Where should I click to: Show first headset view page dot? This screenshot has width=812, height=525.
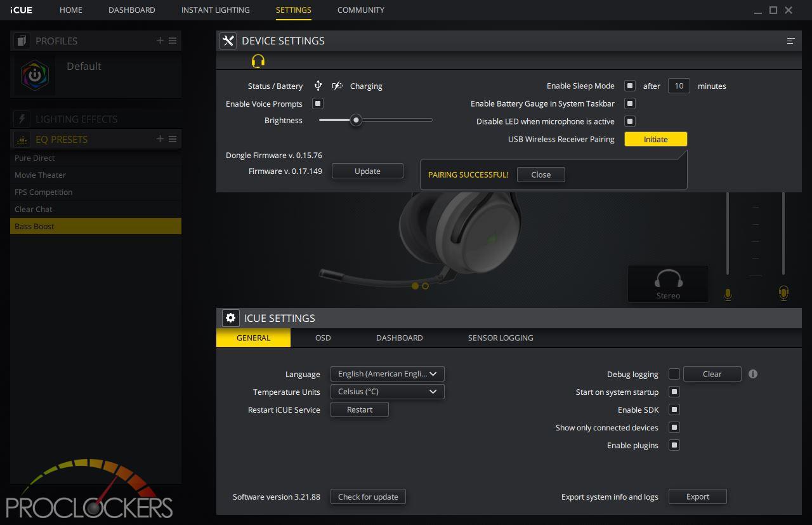pyautogui.click(x=415, y=286)
